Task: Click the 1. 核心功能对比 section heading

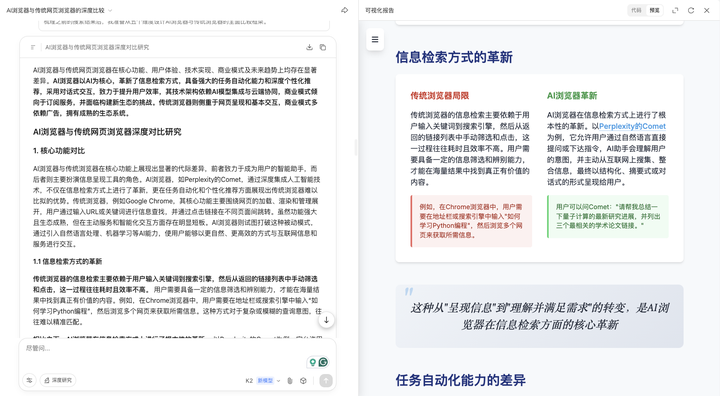Action: 59,151
